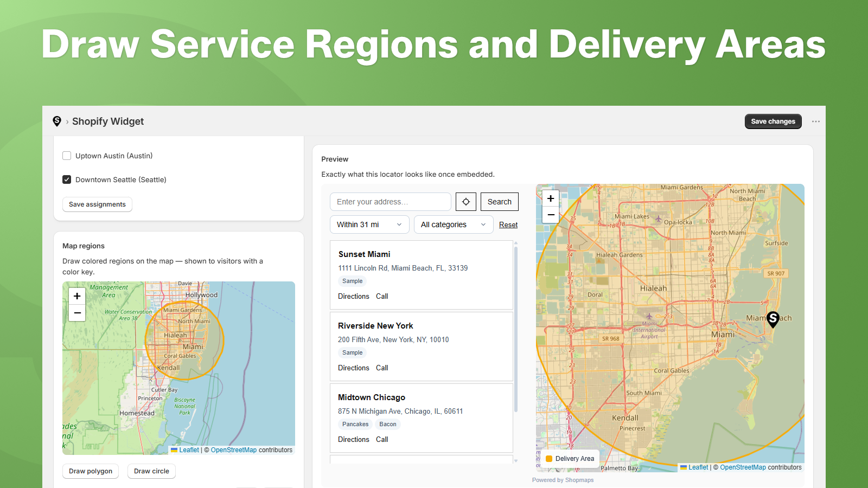The image size is (868, 488).
Task: Call the Sunset Miami location
Action: click(382, 297)
